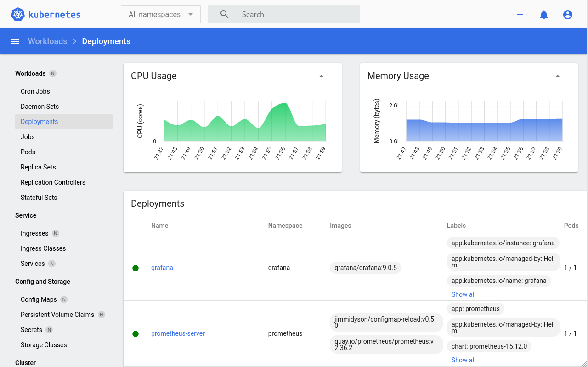
Task: Click the N badge beside Ingresses
Action: tap(56, 233)
